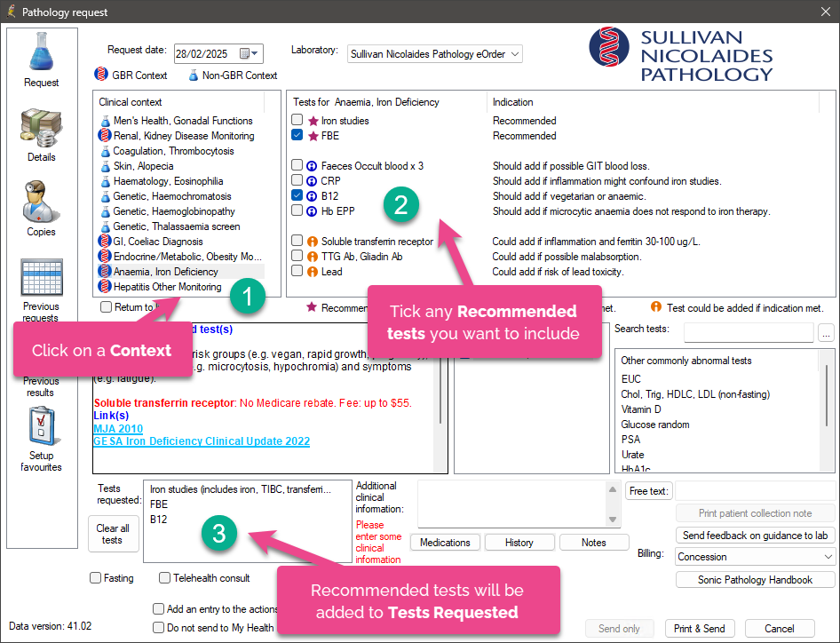The height and width of the screenshot is (643, 840).
Task: Select the Copies doctor icon
Action: pyautogui.click(x=42, y=202)
